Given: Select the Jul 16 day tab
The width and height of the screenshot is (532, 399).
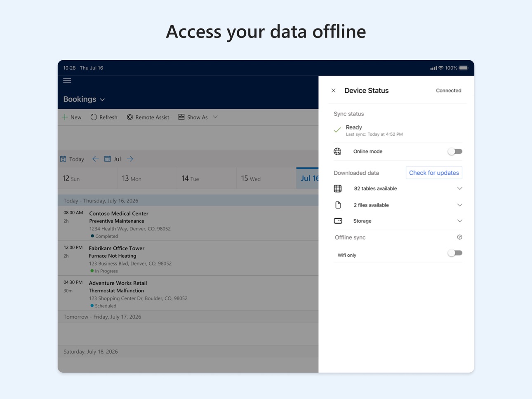Looking at the screenshot, I should tap(307, 178).
